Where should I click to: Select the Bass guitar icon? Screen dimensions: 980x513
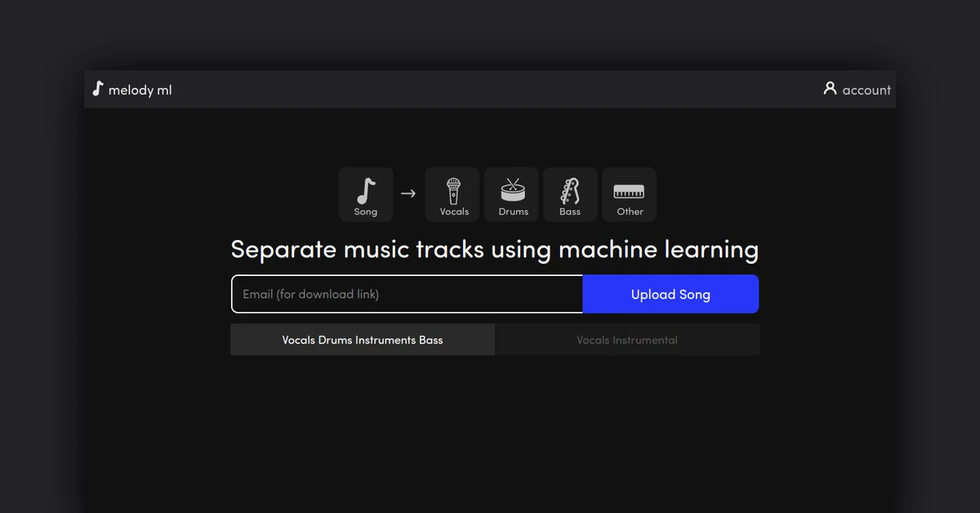pyautogui.click(x=570, y=190)
